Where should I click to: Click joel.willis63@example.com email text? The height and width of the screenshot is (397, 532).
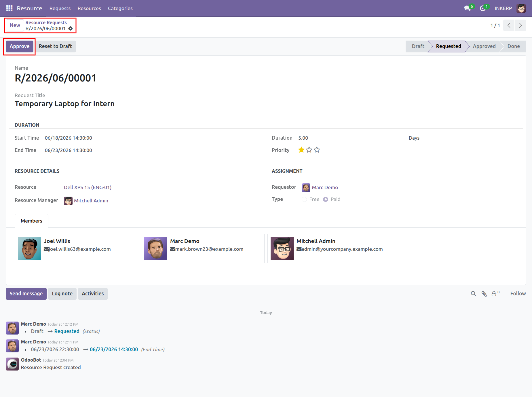80,249
